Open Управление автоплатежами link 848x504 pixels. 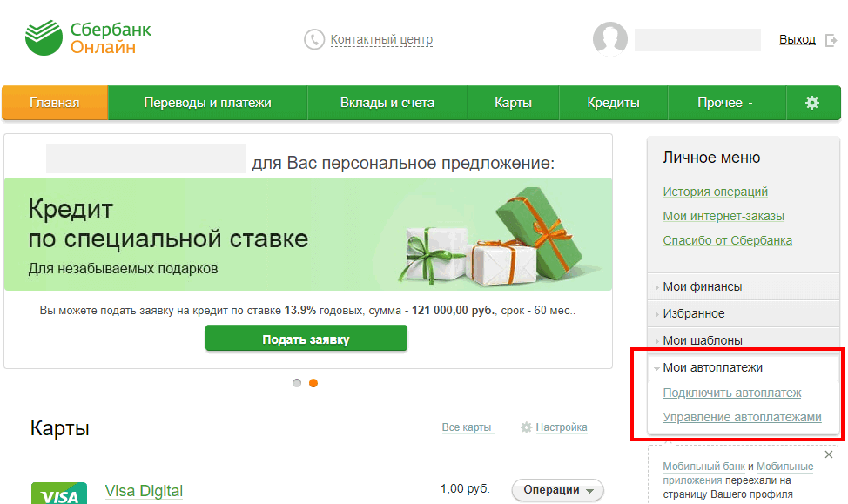(x=742, y=417)
